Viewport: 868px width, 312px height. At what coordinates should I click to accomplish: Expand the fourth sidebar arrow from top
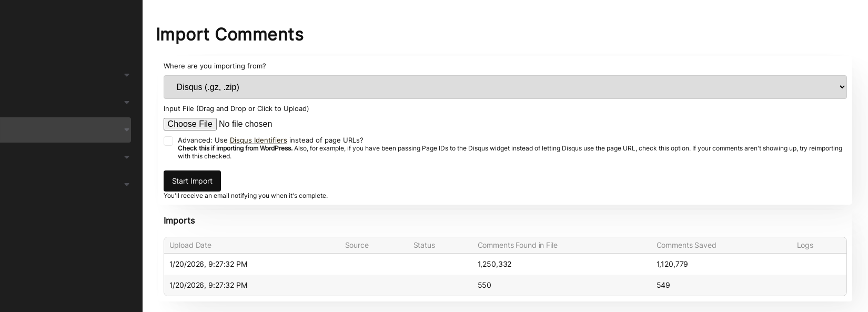127,157
